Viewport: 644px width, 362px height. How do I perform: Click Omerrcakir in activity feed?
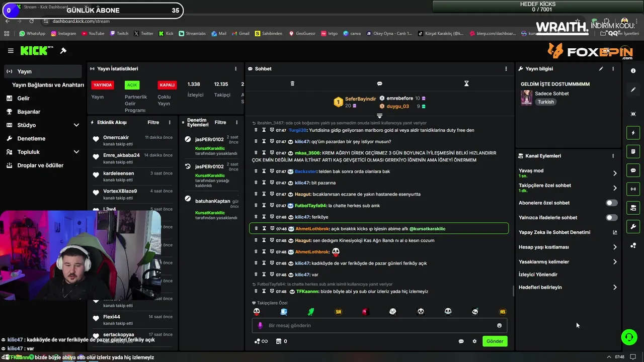116,138
